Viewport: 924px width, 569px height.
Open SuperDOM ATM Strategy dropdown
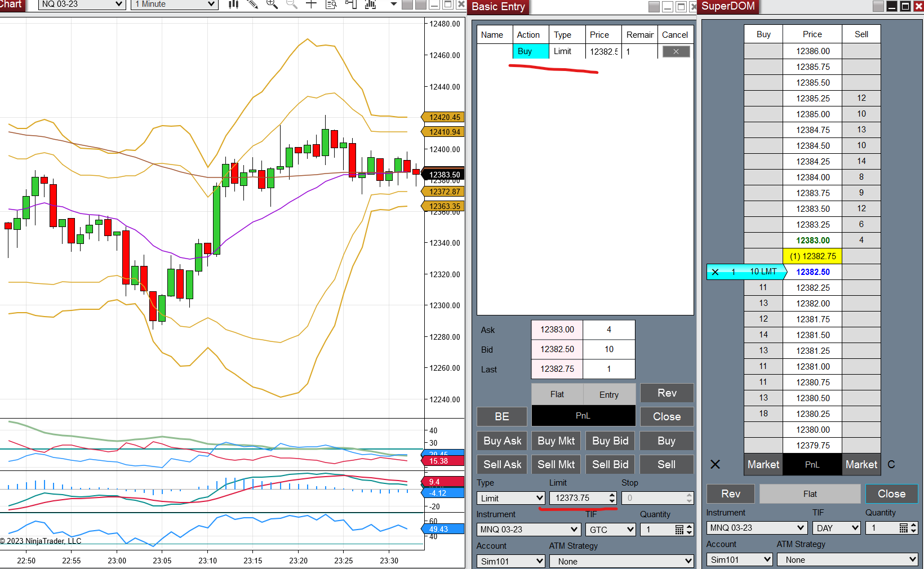click(x=848, y=559)
